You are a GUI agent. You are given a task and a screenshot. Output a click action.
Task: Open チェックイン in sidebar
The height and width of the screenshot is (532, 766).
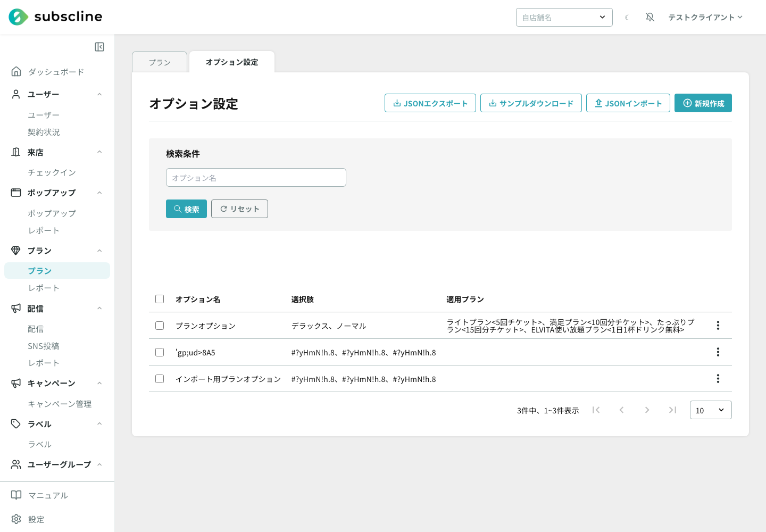click(x=52, y=172)
